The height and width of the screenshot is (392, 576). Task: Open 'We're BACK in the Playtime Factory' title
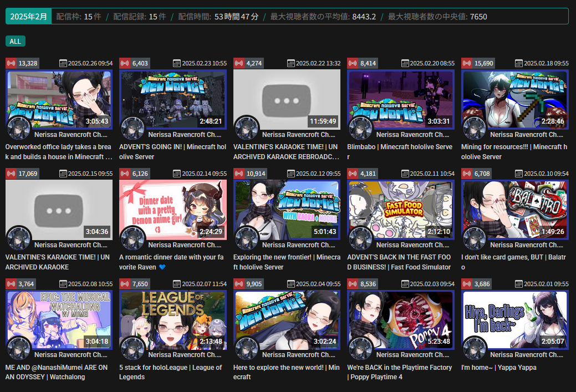[400, 372]
